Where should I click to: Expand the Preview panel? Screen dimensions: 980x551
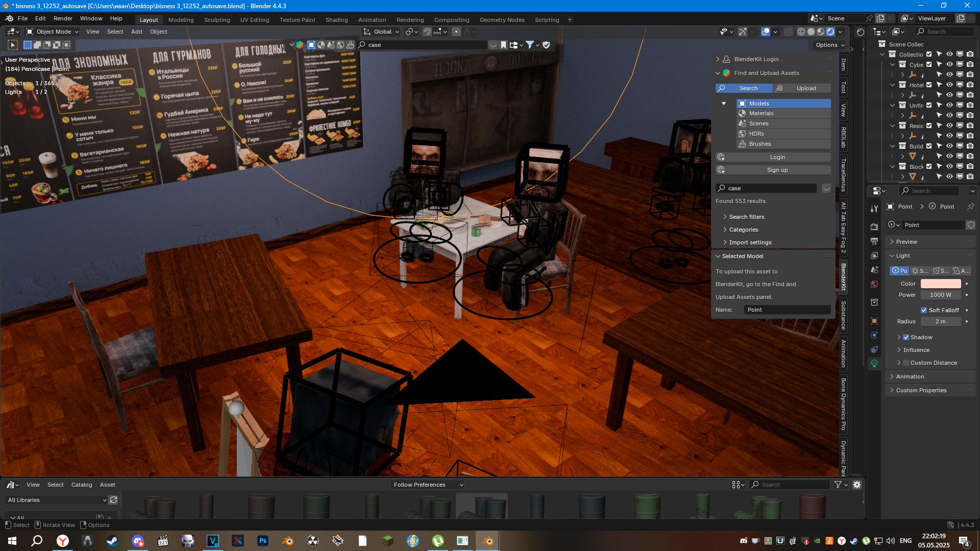[906, 242]
